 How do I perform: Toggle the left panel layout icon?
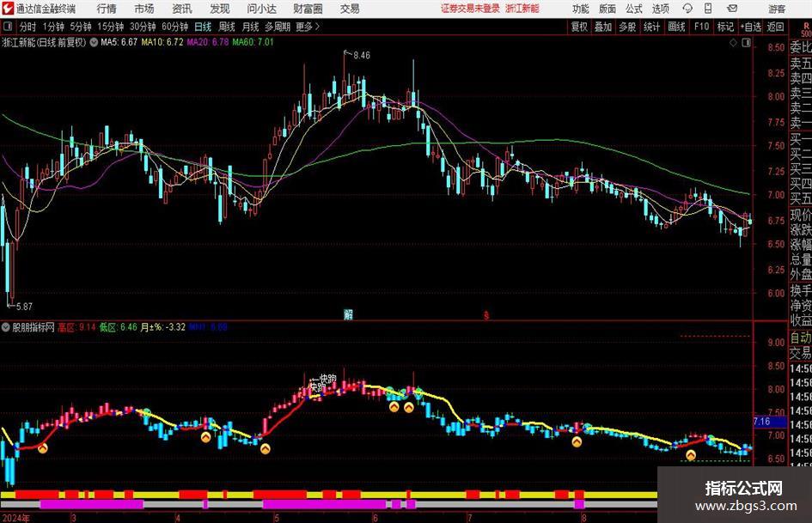click(x=8, y=27)
